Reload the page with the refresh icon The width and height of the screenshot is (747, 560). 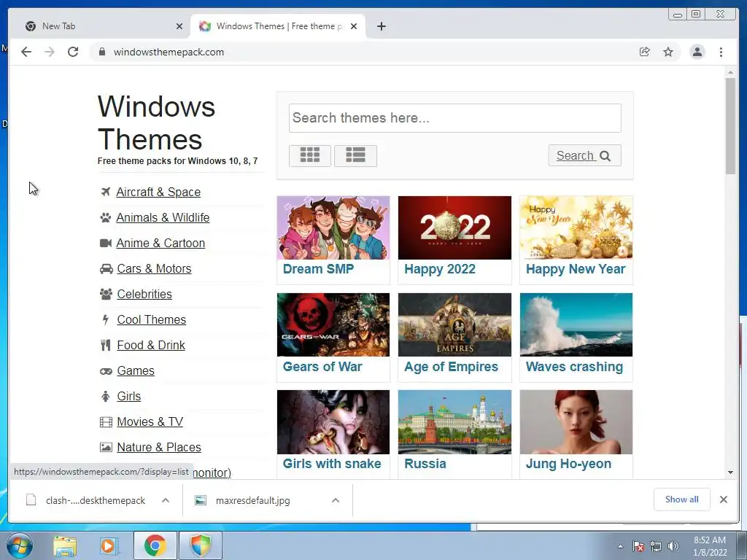tap(73, 52)
